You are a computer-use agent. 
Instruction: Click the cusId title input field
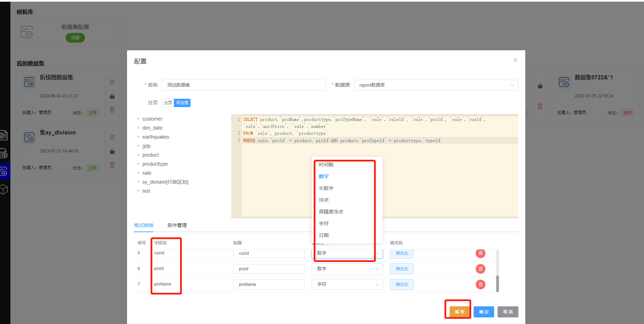269,253
